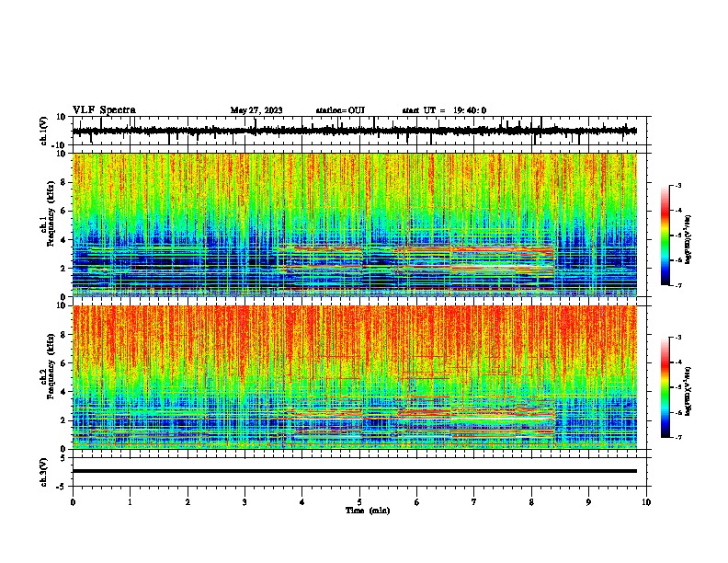The image size is (728, 563).
Task: Click the date text "May 27, 2023"
Action: pyautogui.click(x=256, y=110)
